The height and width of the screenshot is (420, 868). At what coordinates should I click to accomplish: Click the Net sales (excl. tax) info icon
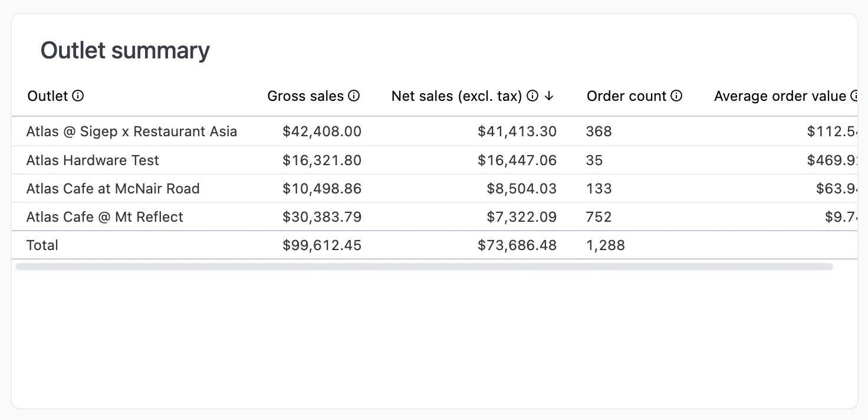coord(532,96)
